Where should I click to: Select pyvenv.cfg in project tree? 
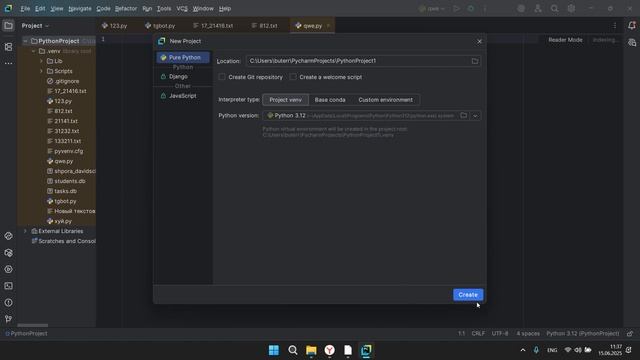click(x=69, y=151)
